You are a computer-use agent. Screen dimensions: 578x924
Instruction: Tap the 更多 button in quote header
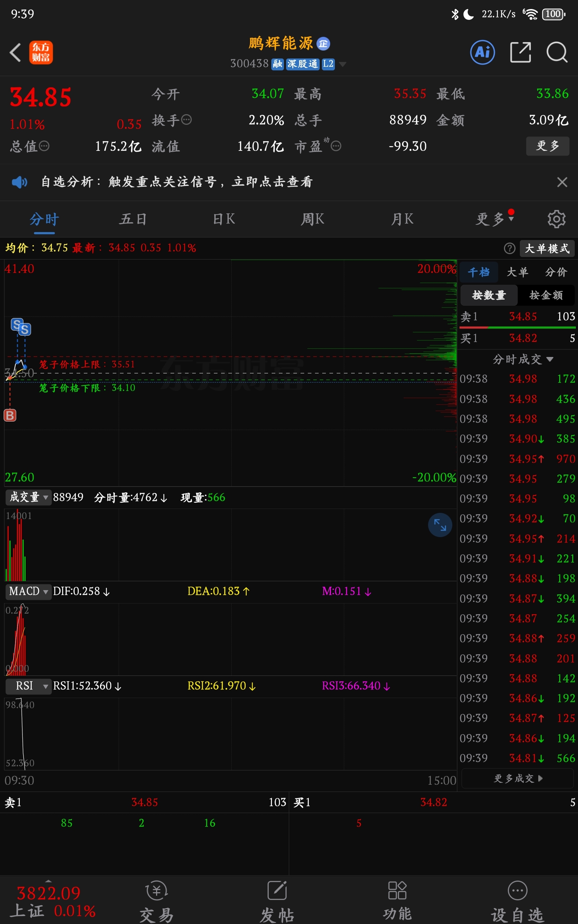(547, 146)
